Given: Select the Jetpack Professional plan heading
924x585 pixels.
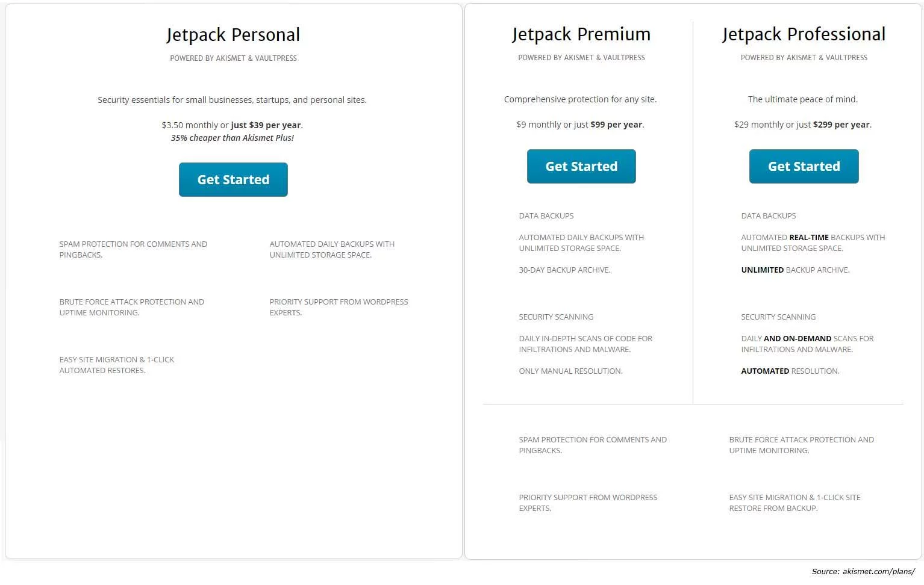Looking at the screenshot, I should point(804,35).
